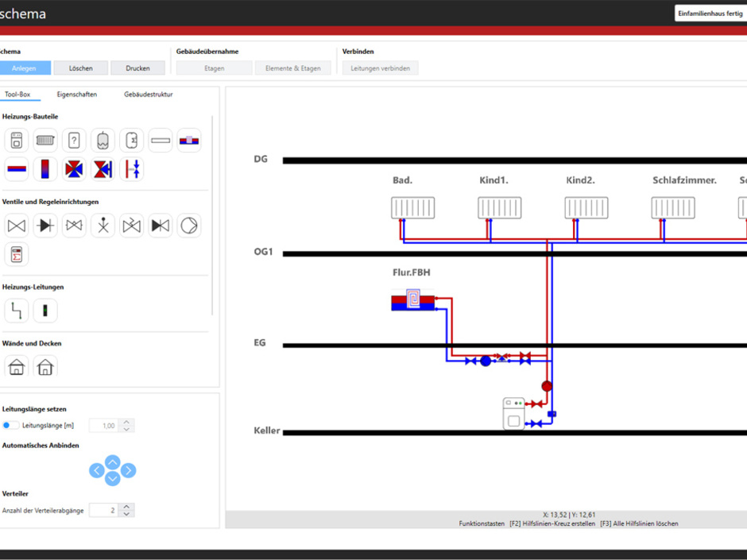Select the red-blue mixing valve icon

pos(74,168)
